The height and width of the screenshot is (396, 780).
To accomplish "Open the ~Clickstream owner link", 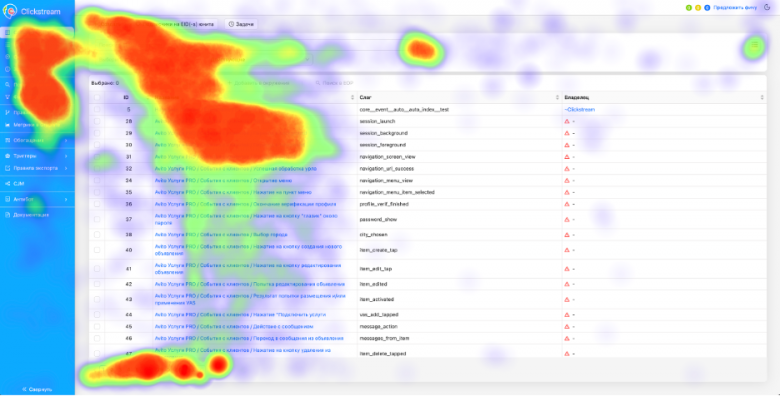I will [580, 109].
